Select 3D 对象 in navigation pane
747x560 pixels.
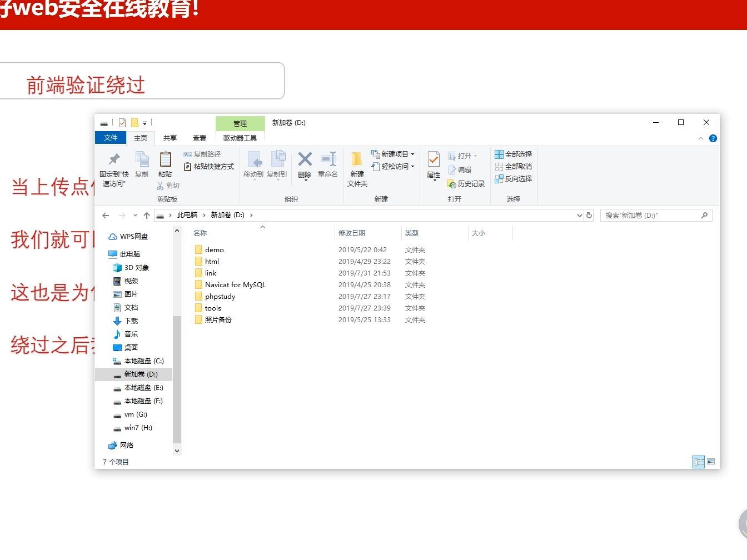pos(131,268)
